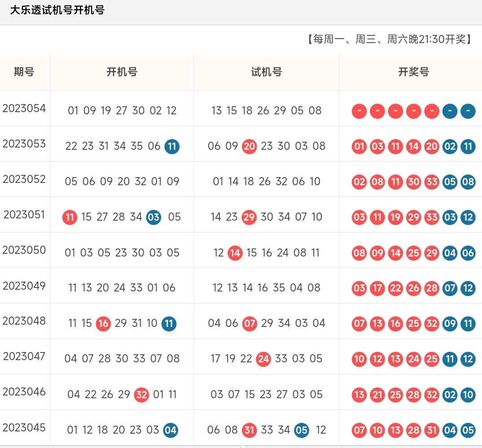Click 试机号 numbers 03 07 15 23 27 03 05
The height and width of the screenshot is (448, 482).
tap(267, 394)
